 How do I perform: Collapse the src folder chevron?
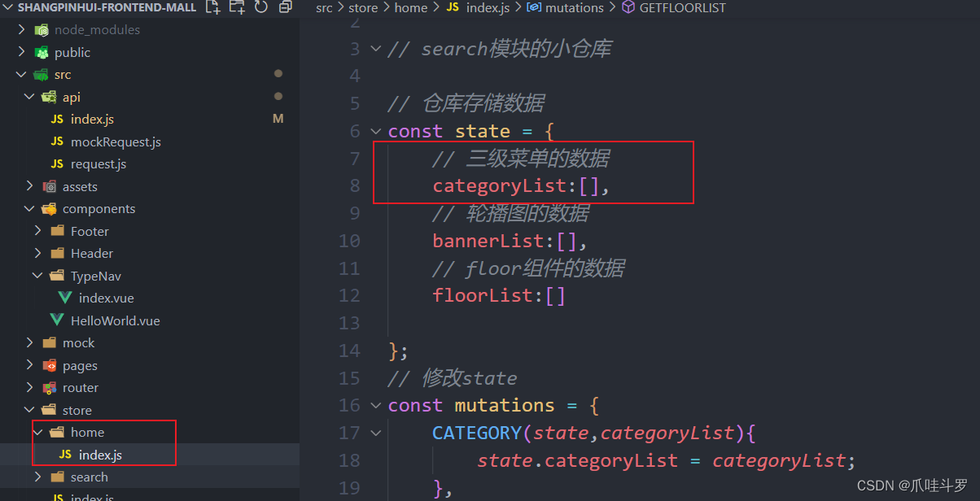point(22,75)
